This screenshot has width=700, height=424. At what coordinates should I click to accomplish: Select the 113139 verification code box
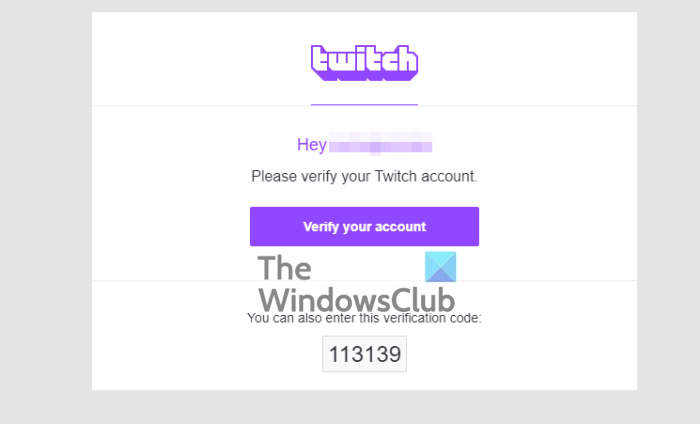pos(364,354)
